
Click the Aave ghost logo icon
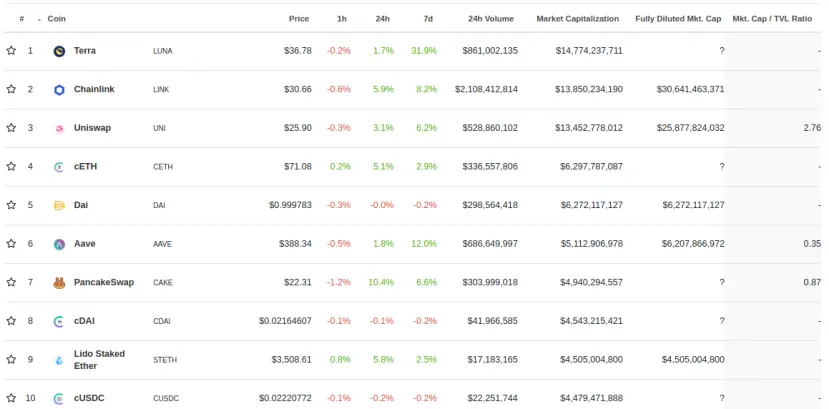[x=59, y=244]
